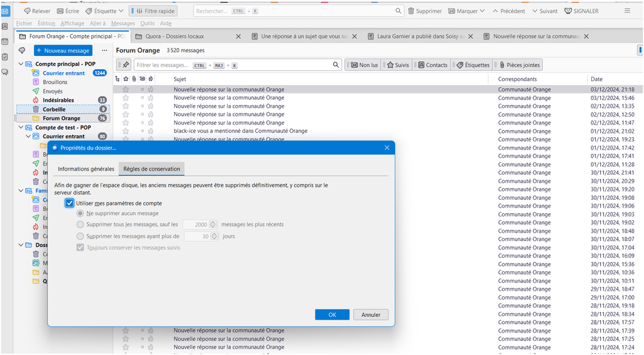Open the Informations générales tab
The image size is (644, 355).
coord(86,169)
